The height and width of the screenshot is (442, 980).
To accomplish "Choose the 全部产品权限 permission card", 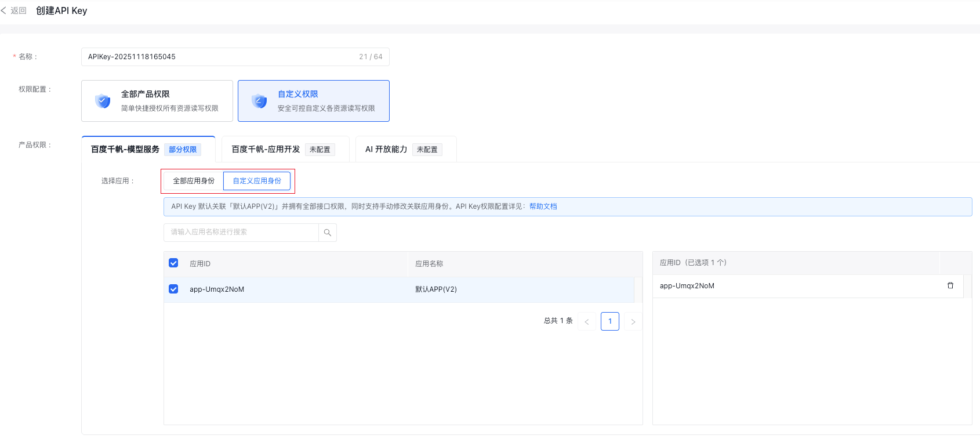I will (157, 101).
